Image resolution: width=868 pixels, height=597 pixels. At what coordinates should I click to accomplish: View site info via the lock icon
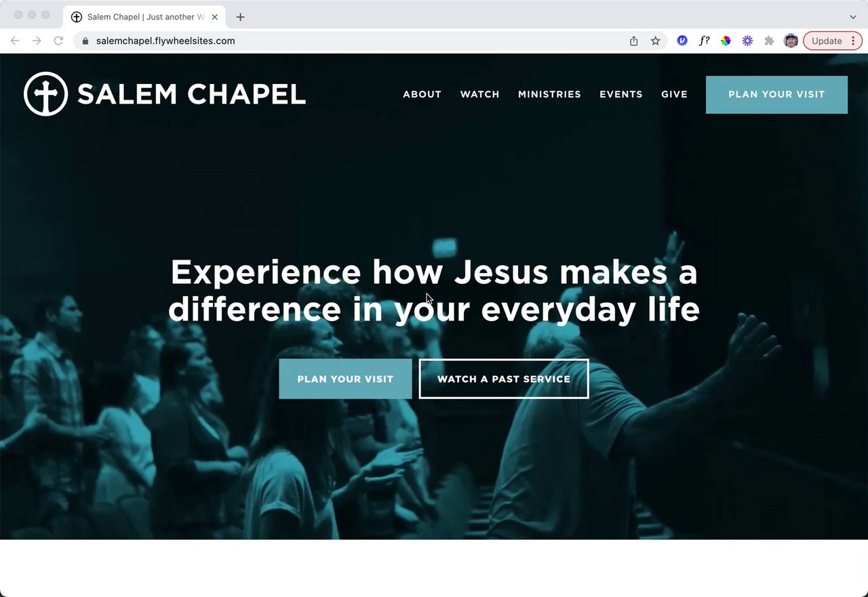pyautogui.click(x=85, y=41)
